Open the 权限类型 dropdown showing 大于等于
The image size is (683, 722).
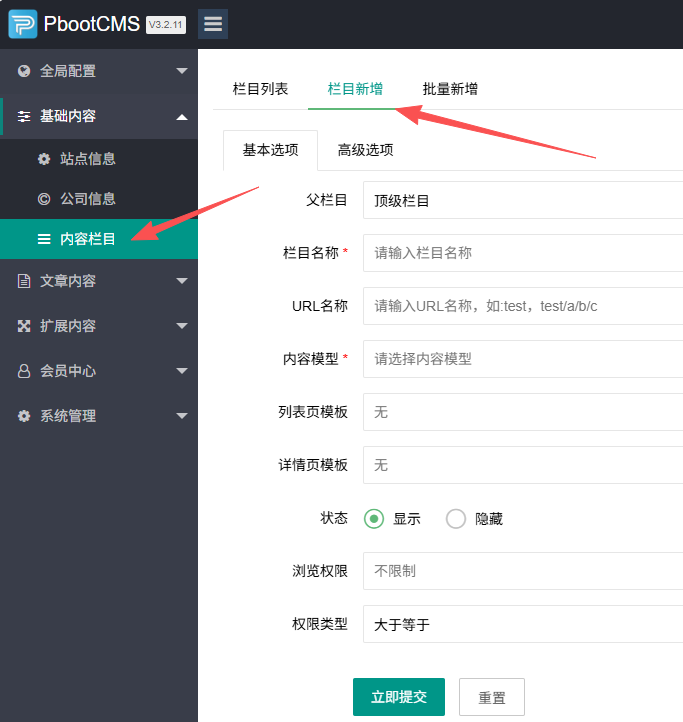[523, 624]
